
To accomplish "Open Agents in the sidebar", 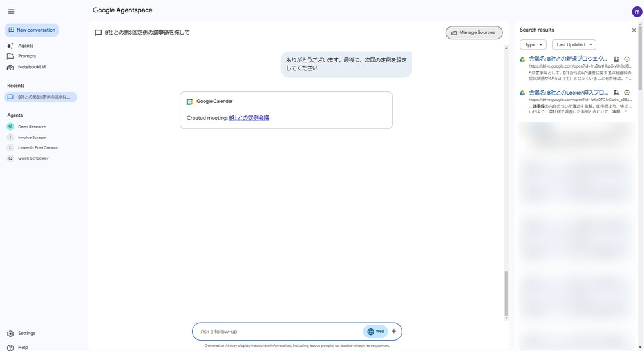I will pos(26,46).
